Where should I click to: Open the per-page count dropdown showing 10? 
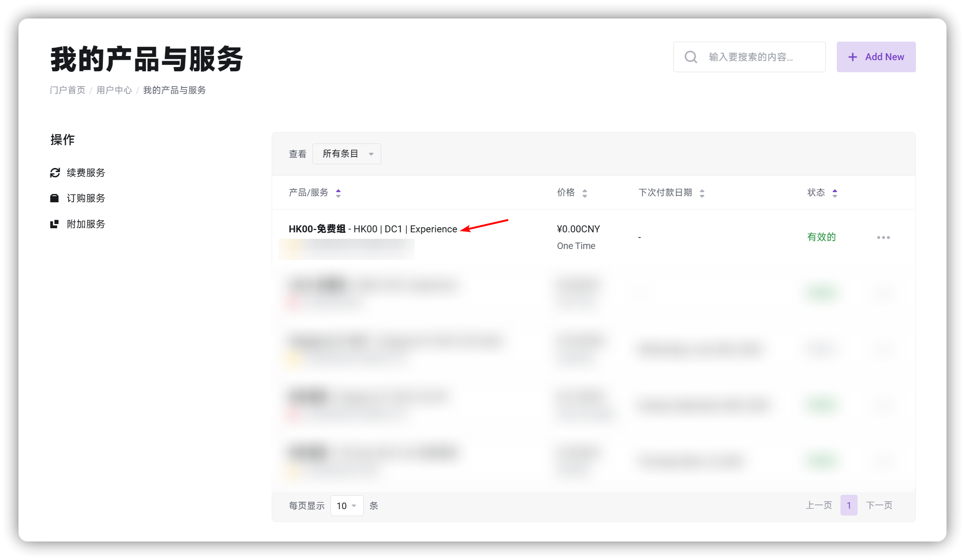click(347, 506)
